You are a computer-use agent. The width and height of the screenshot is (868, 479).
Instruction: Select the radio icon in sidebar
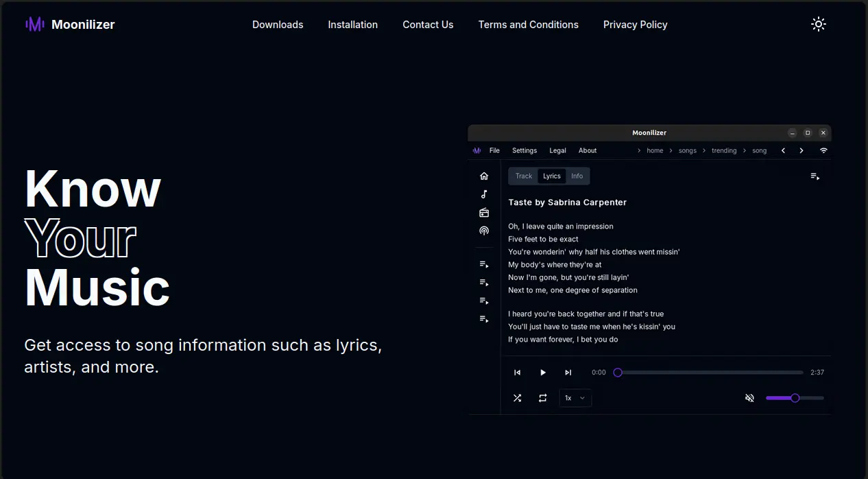[x=484, y=213]
